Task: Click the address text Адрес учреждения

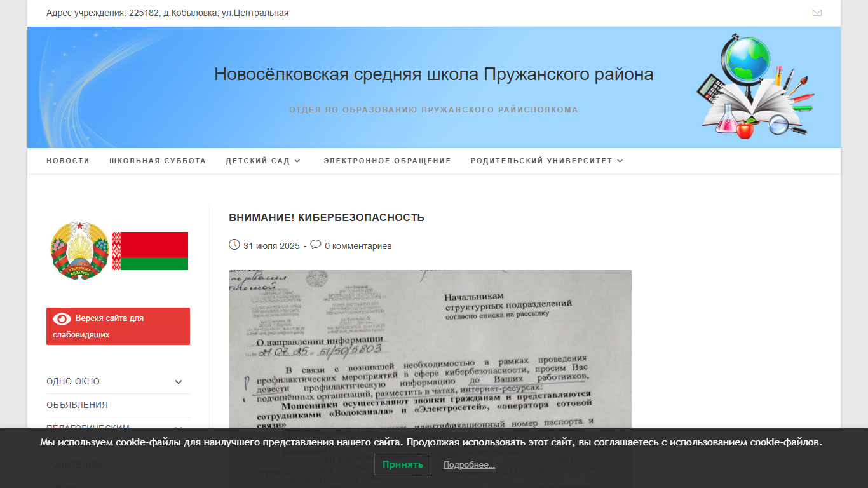Action: (x=167, y=13)
